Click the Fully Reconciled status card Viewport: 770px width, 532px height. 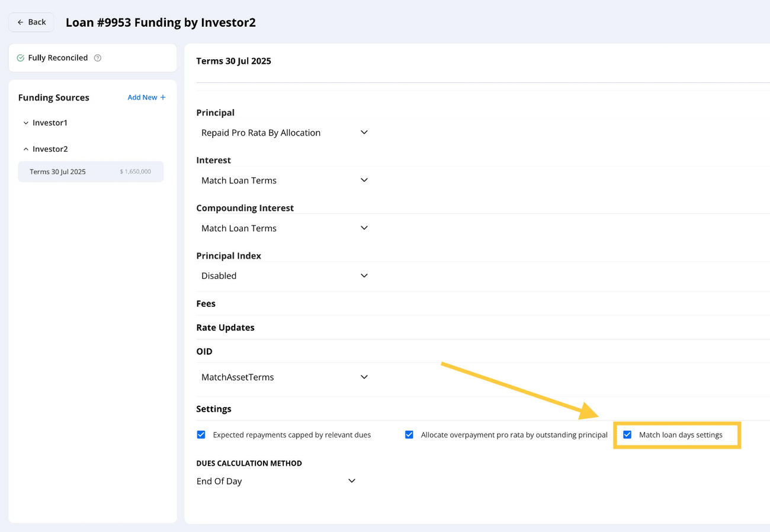click(92, 57)
